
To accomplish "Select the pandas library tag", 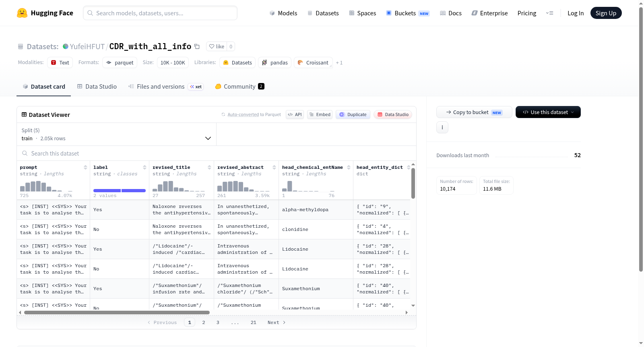I will pyautogui.click(x=275, y=62).
